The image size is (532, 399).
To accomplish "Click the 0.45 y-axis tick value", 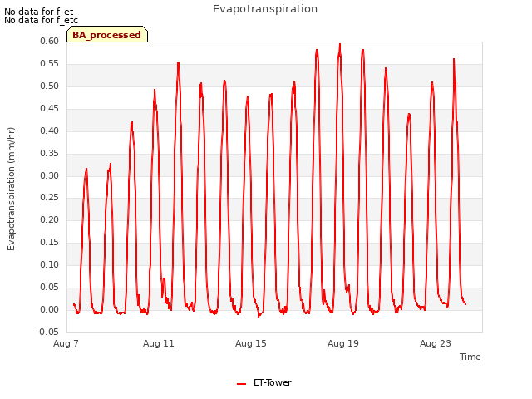I will pyautogui.click(x=50, y=108).
